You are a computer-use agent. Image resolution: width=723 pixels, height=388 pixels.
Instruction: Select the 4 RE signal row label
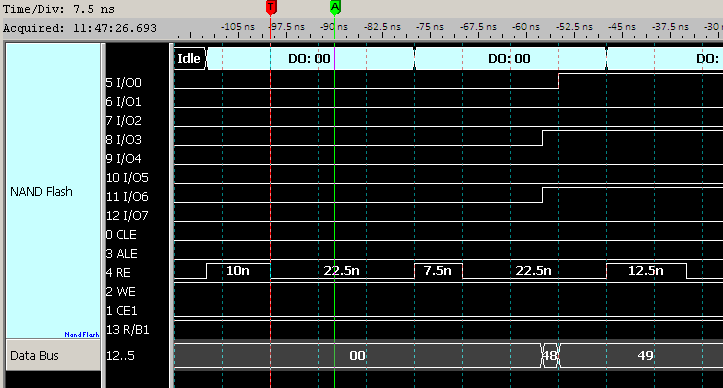[x=118, y=273]
